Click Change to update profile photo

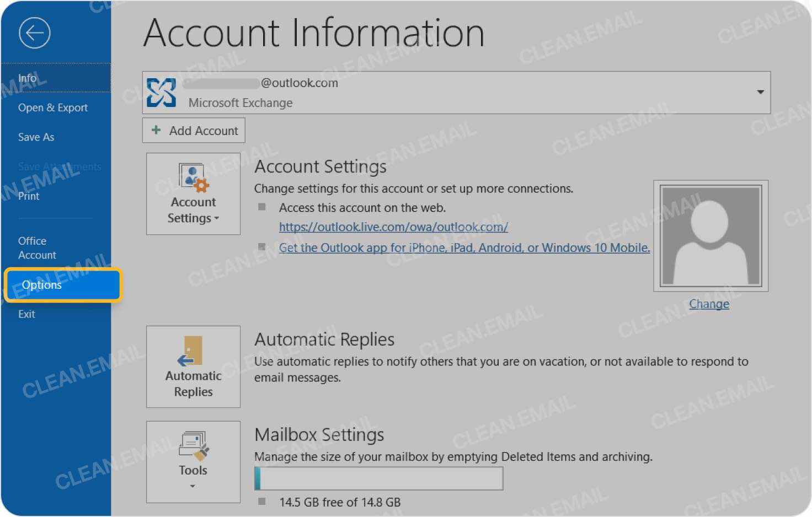point(709,304)
